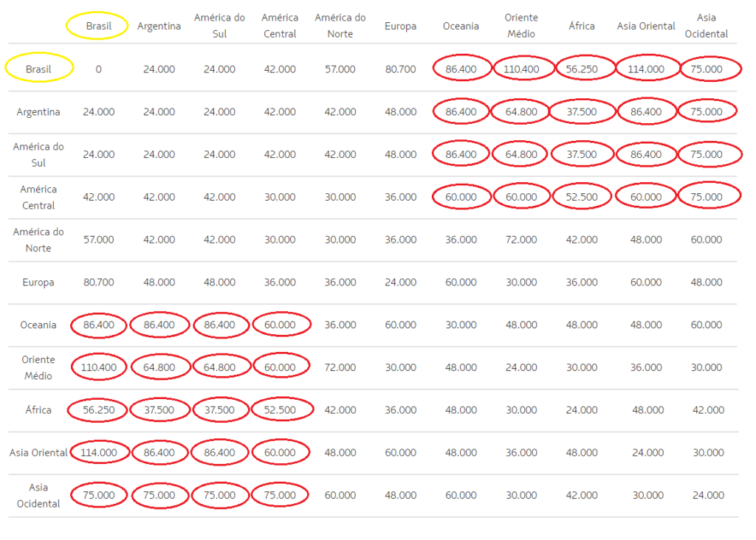756x540 pixels.
Task: Click the Oriente Médio column header
Action: click(x=521, y=26)
